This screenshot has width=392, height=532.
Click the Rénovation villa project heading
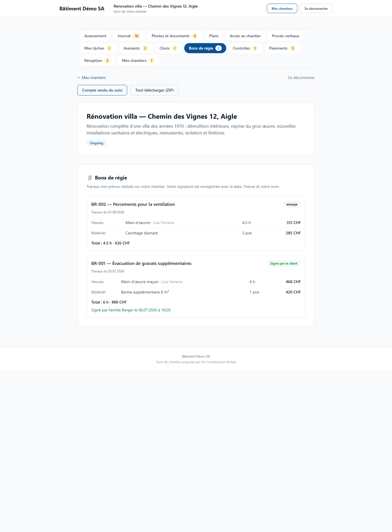pos(162,116)
